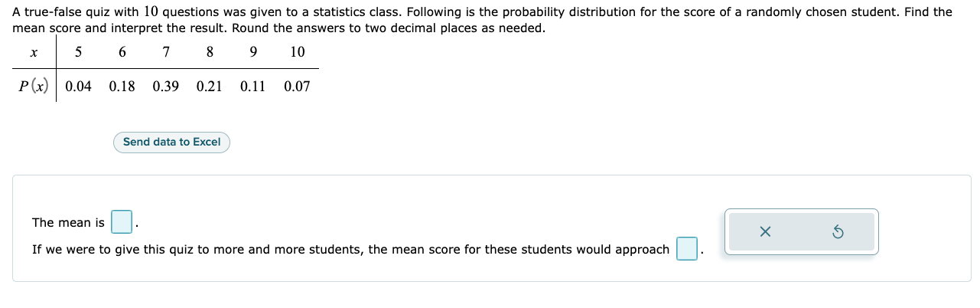Click the 'The mean is' label text
Viewport: 980px width, 308px height.
[x=68, y=223]
